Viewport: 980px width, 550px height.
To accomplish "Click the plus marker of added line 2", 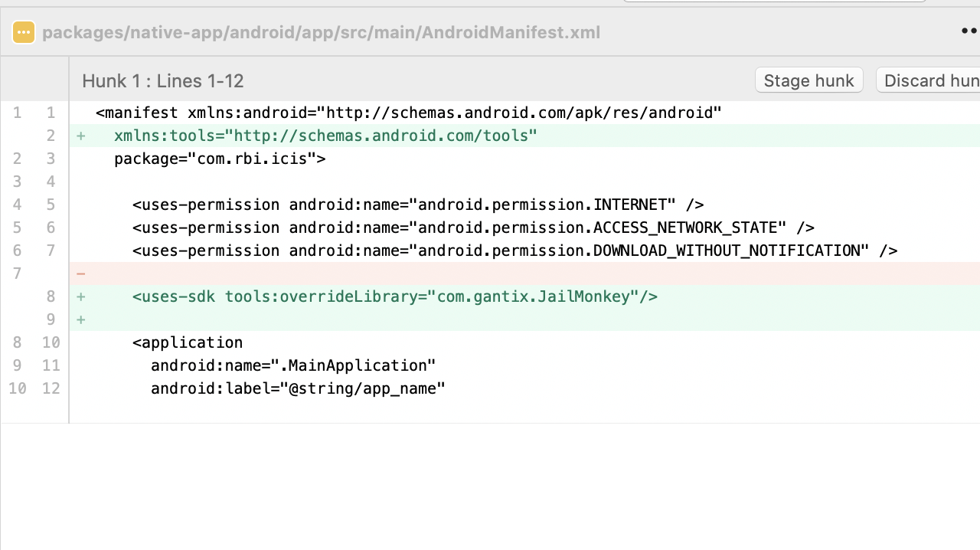I will [x=80, y=136].
